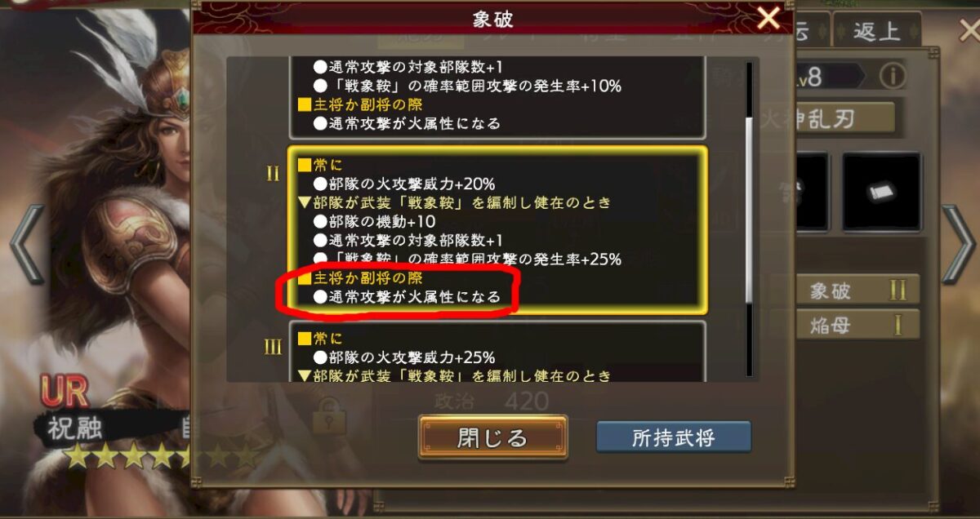980x519 pixels.
Task: Open the 所持武将 list button
Action: click(674, 437)
